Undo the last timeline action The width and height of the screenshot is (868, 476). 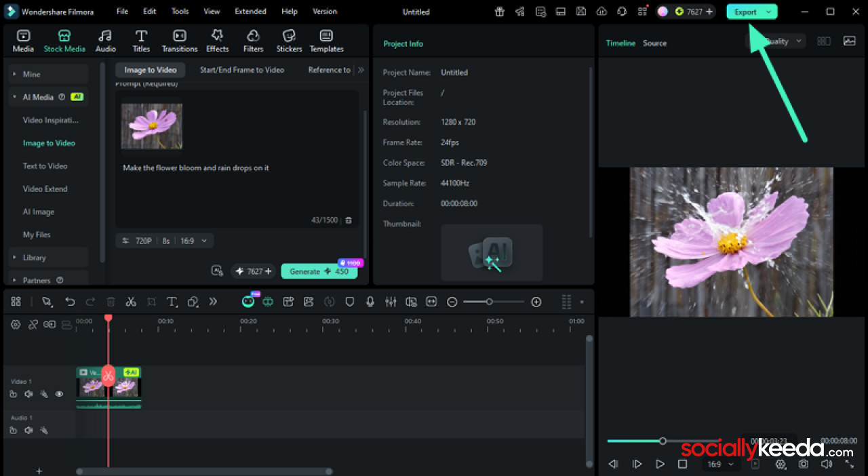pos(70,302)
